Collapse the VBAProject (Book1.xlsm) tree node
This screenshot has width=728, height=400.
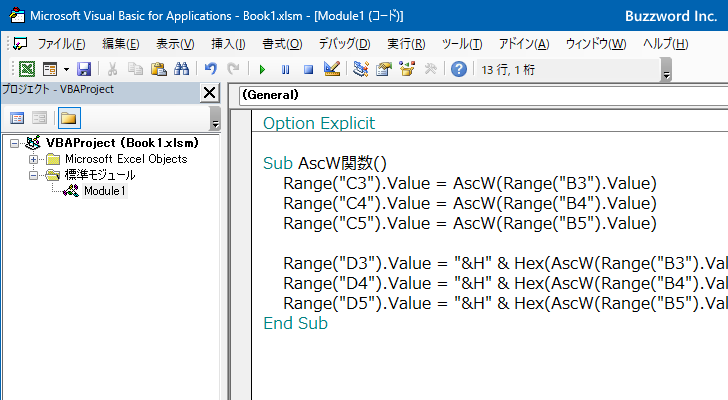(x=14, y=143)
